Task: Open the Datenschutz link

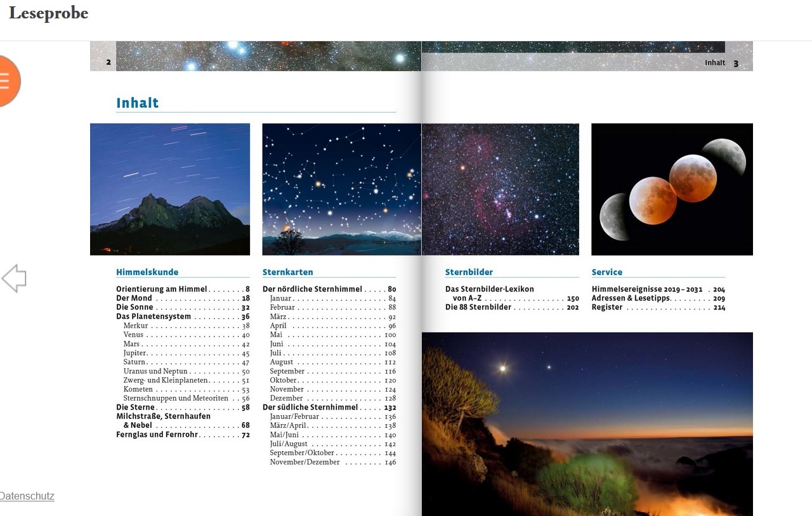Action: coord(27,496)
